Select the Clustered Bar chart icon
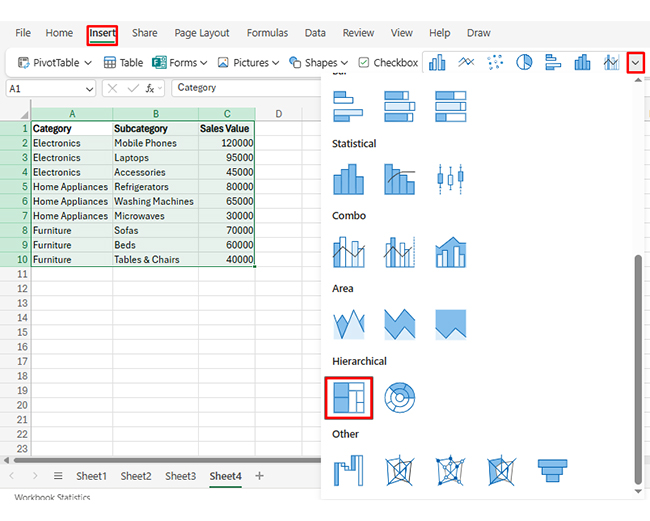650x521 pixels. (x=348, y=107)
